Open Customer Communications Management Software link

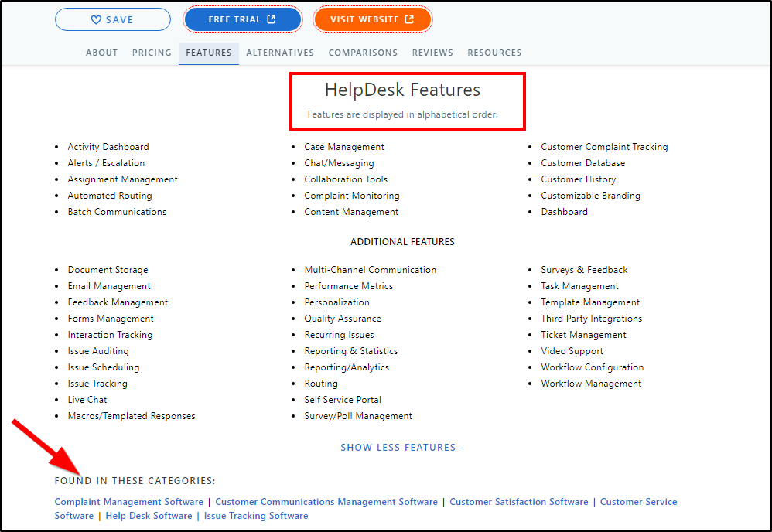coord(326,502)
